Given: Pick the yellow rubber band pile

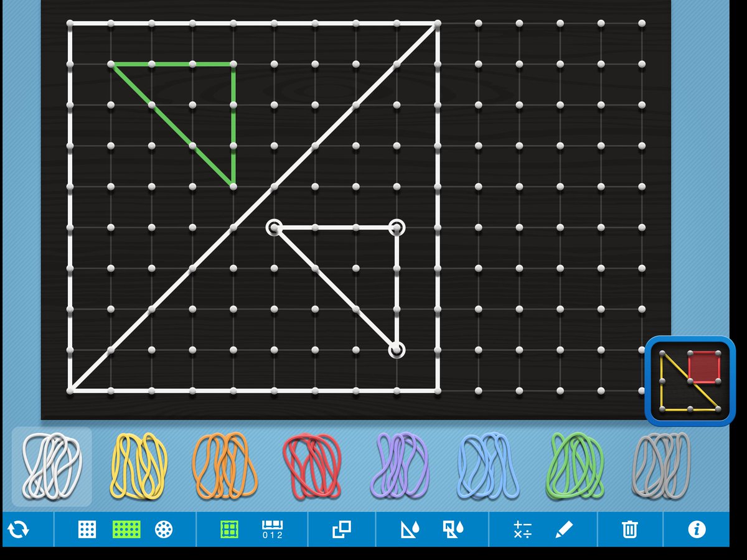Looking at the screenshot, I should 139,467.
